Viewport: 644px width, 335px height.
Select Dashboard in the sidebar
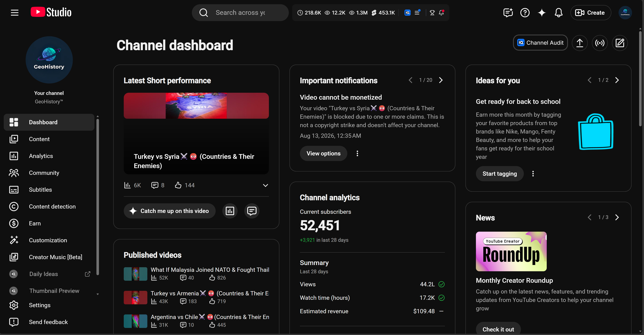[49, 122]
